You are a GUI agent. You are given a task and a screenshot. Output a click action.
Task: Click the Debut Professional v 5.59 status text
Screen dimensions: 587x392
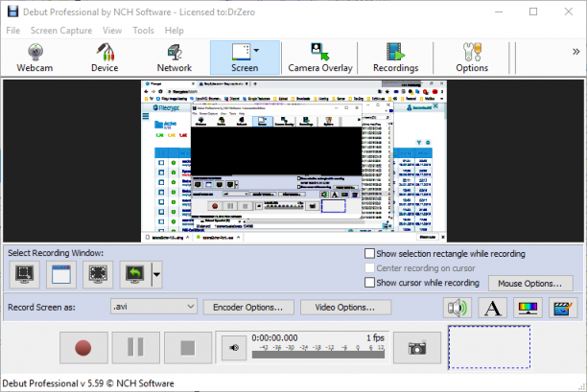[x=88, y=383]
